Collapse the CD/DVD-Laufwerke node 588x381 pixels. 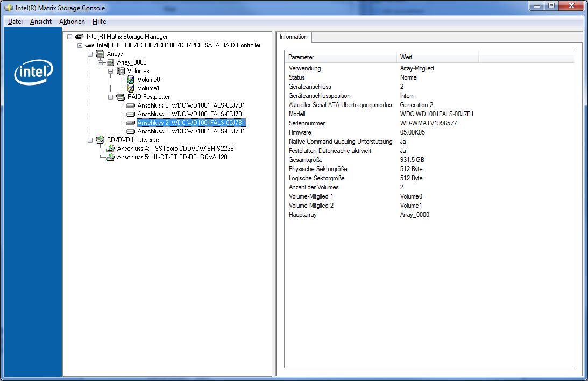pos(90,140)
